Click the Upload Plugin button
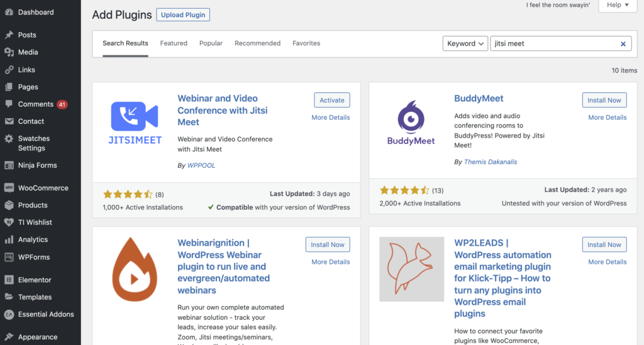 click(183, 15)
